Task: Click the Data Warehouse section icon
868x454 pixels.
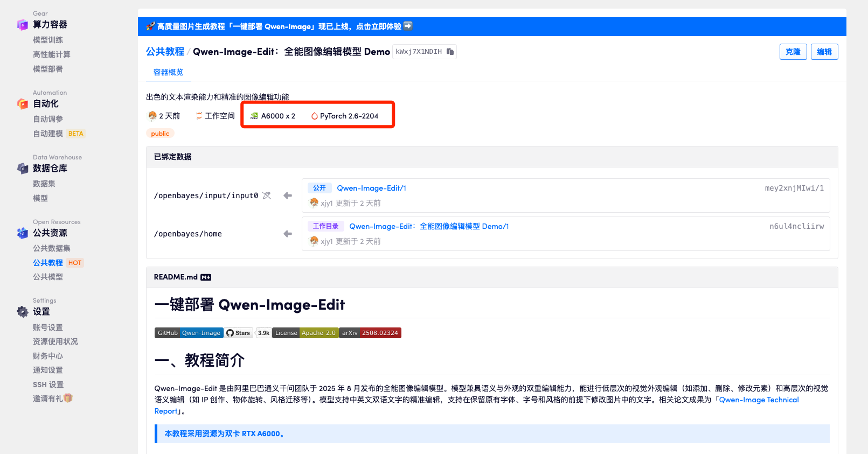Action: click(x=23, y=168)
